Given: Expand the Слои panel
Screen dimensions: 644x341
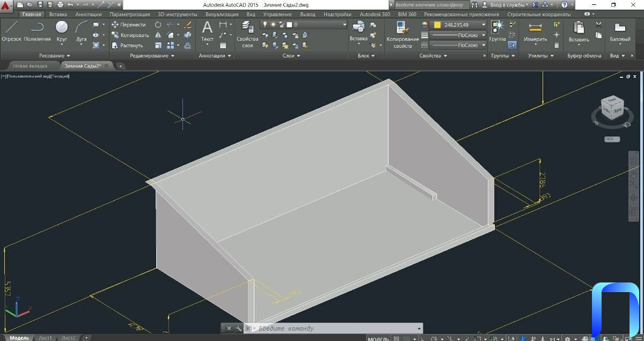Looking at the screenshot, I should tap(291, 56).
